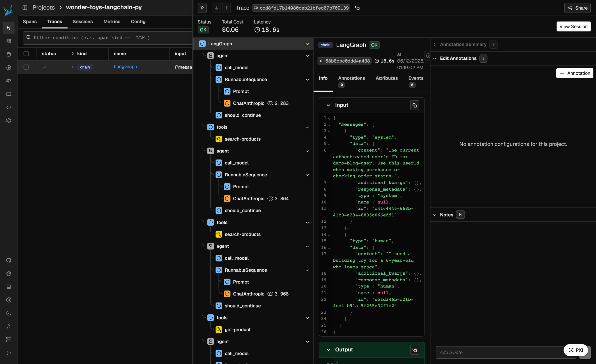Select the Info tab
The width and height of the screenshot is (596, 364).
[x=323, y=78]
